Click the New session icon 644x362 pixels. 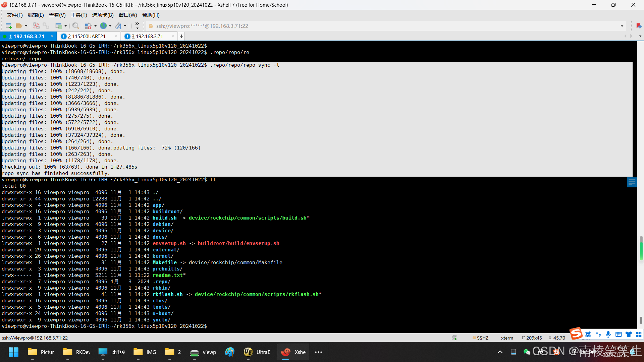(x=9, y=26)
